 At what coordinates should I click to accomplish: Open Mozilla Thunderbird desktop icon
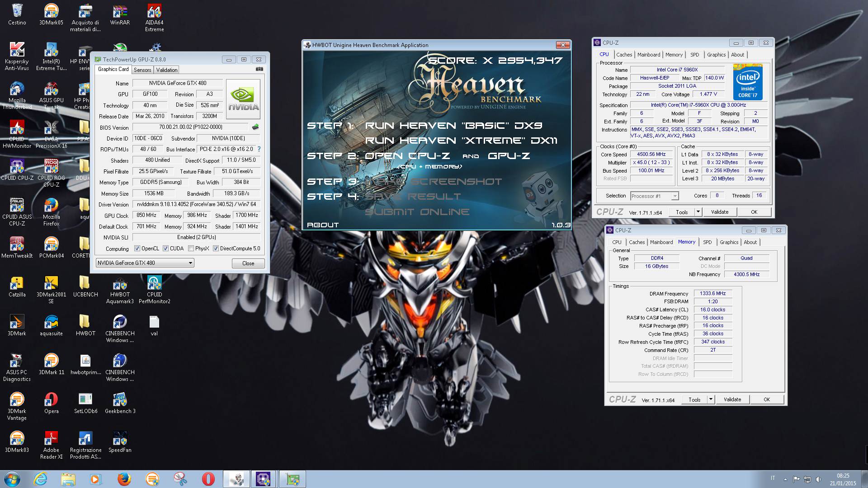click(17, 95)
